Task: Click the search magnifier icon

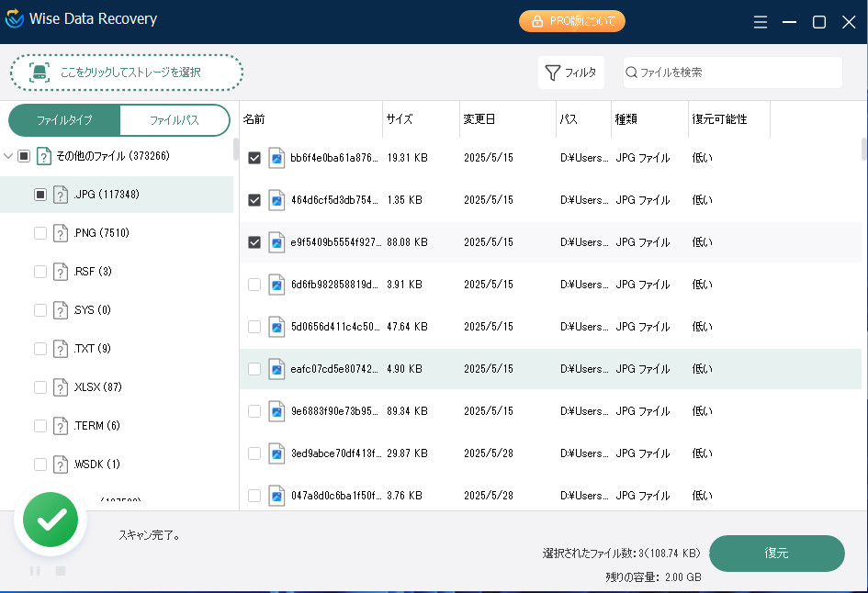Action: point(632,73)
